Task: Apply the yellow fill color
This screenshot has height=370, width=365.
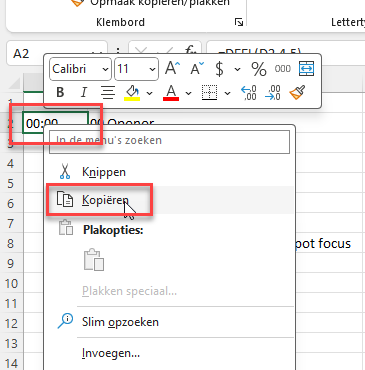Action: (x=132, y=92)
